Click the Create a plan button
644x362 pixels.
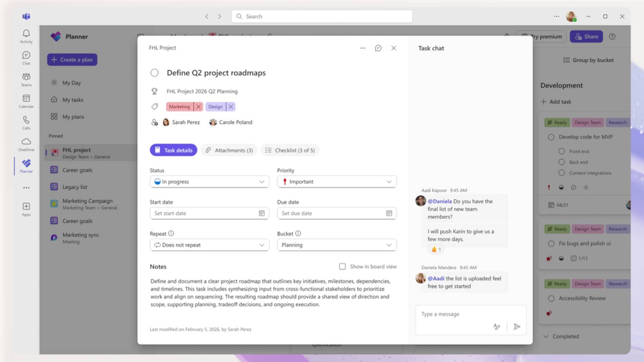[72, 60]
